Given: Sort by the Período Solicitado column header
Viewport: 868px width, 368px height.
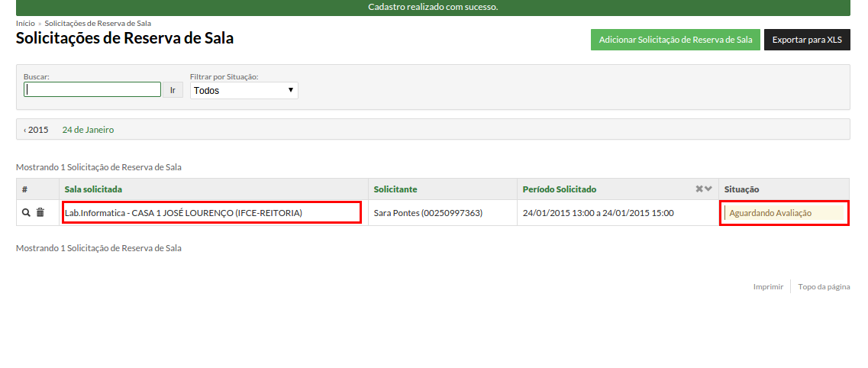Looking at the screenshot, I should click(x=560, y=189).
